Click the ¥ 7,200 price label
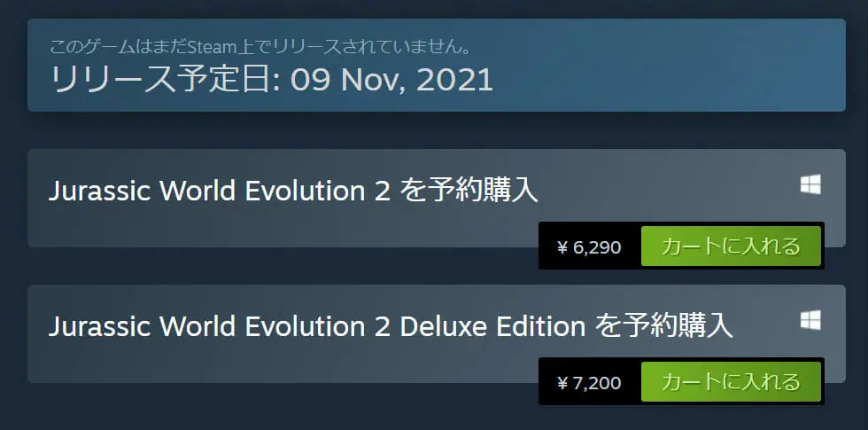Viewport: 868px width, 430px height. (589, 383)
